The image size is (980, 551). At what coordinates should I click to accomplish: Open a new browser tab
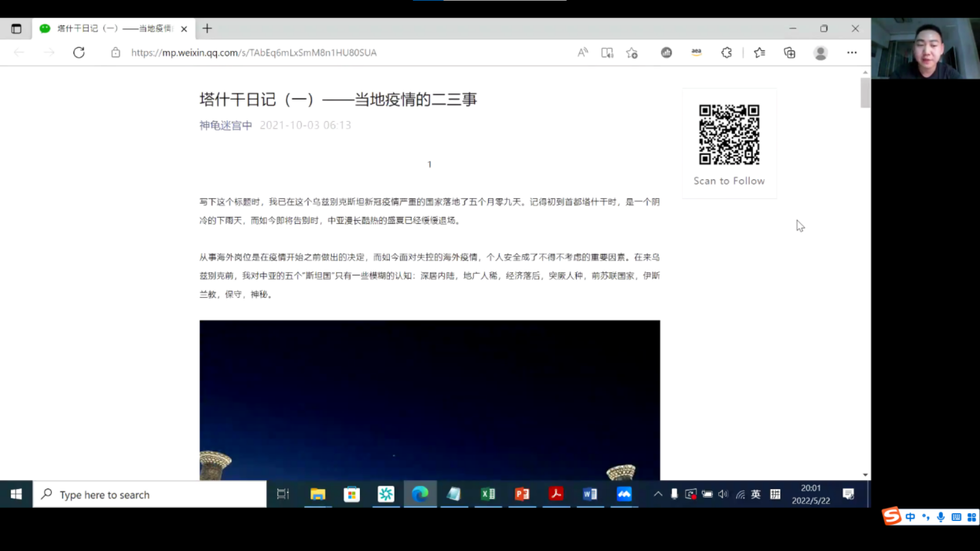click(207, 29)
